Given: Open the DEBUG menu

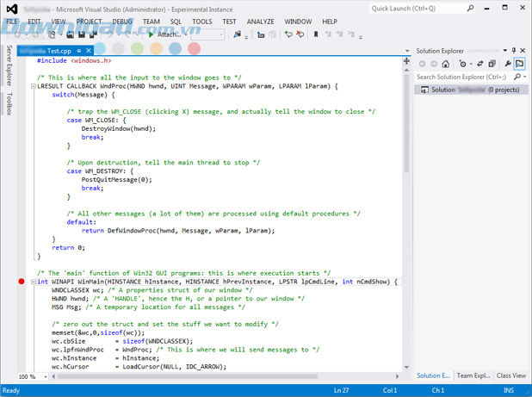Looking at the screenshot, I should point(122,22).
